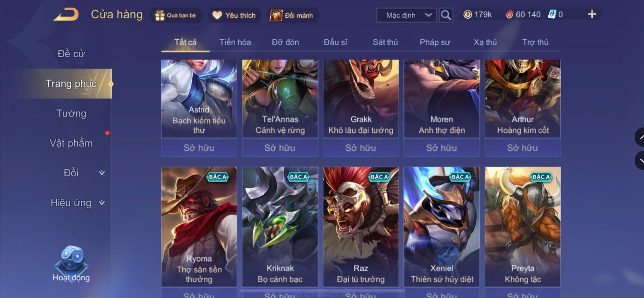Tap the golden back arrow icon
Viewport: 644px width, 298px height.
click(66, 15)
